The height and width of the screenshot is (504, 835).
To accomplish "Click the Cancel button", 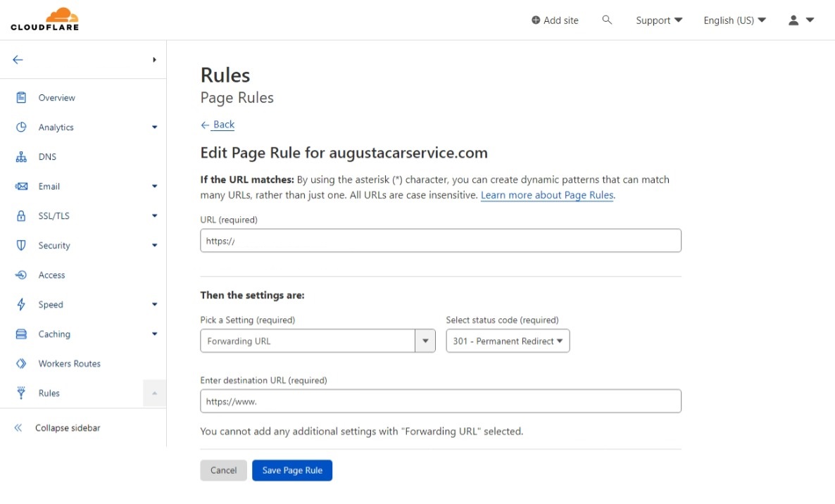I will point(223,470).
